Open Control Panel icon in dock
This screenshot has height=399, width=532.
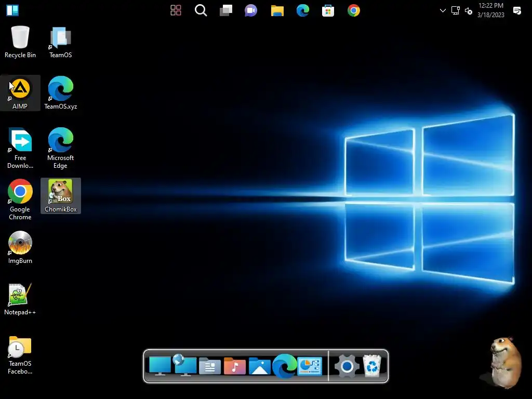pos(310,366)
